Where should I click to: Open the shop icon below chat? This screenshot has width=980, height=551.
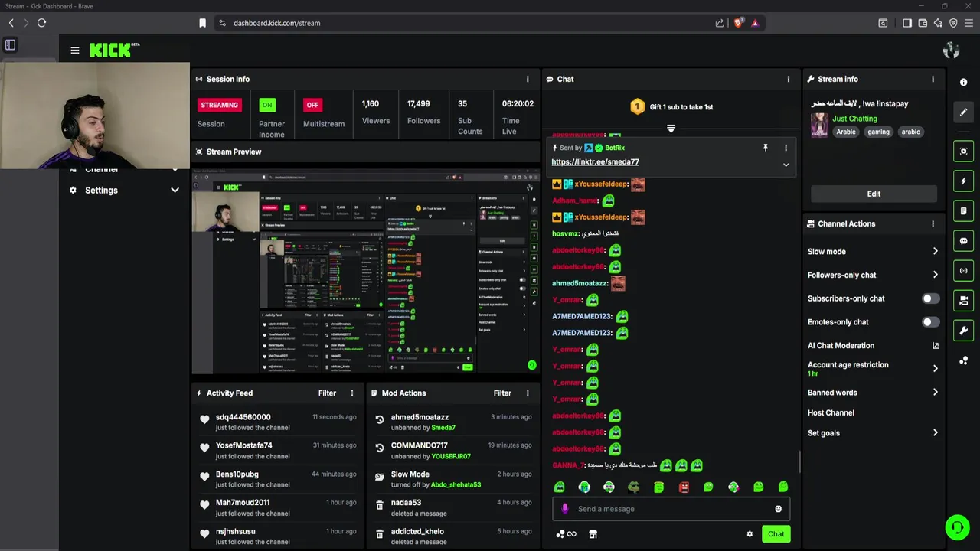click(x=593, y=534)
